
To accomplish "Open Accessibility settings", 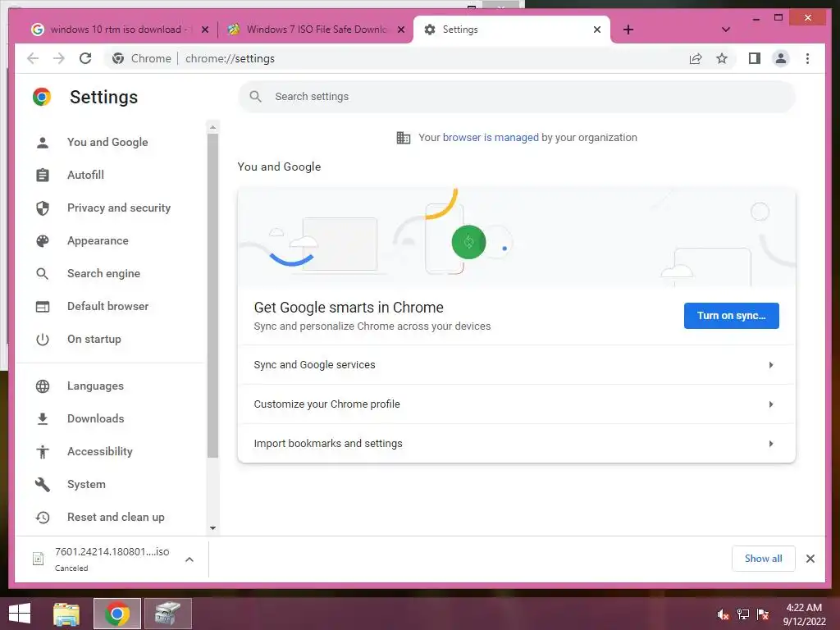I will 99,451.
